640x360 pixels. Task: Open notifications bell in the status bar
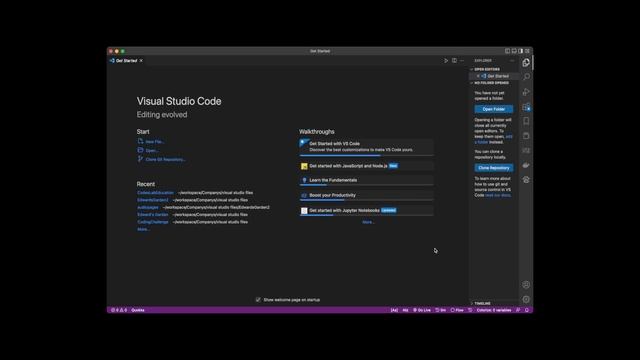(527, 310)
